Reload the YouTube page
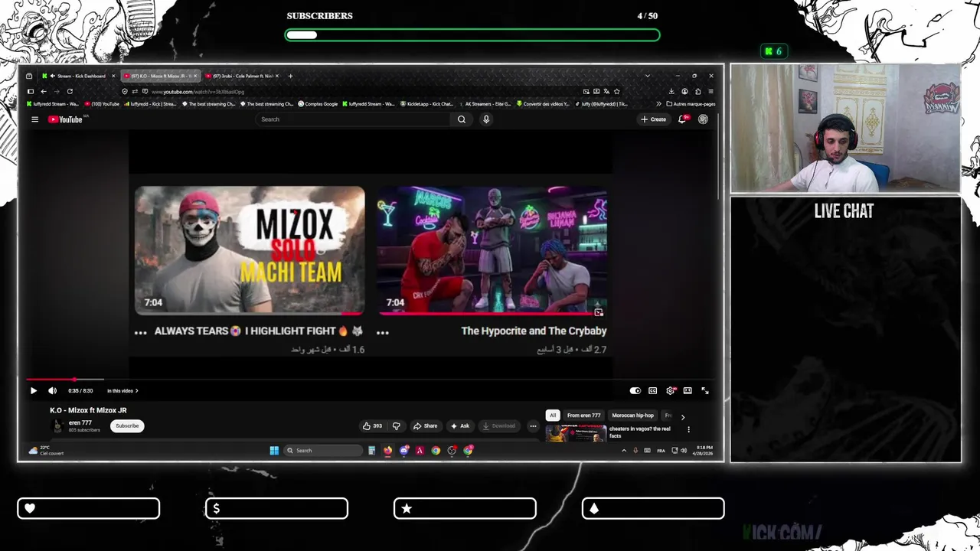 point(70,91)
